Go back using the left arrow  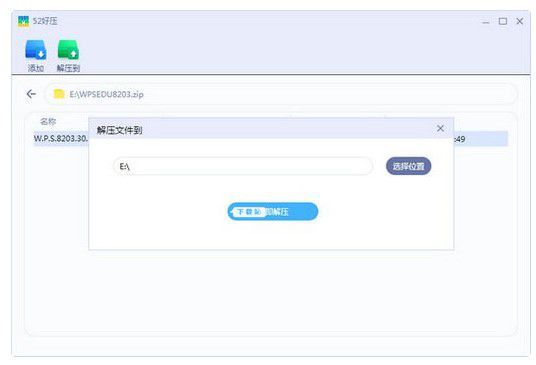click(x=31, y=94)
